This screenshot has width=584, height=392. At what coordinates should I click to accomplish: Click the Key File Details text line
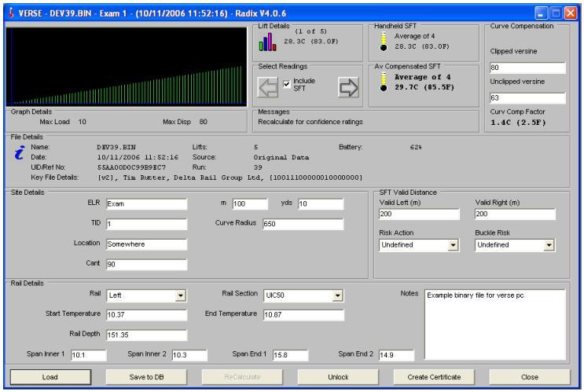230,178
